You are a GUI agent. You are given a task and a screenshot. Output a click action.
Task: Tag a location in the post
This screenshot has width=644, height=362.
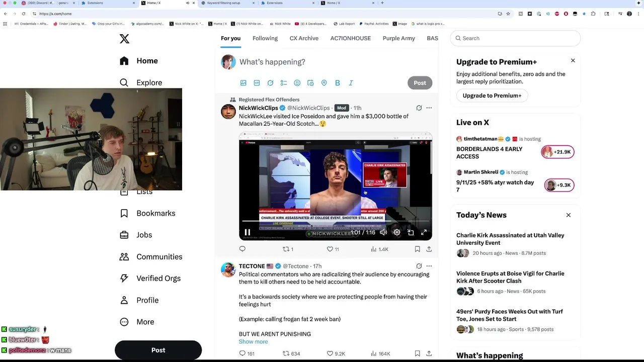coord(324,83)
